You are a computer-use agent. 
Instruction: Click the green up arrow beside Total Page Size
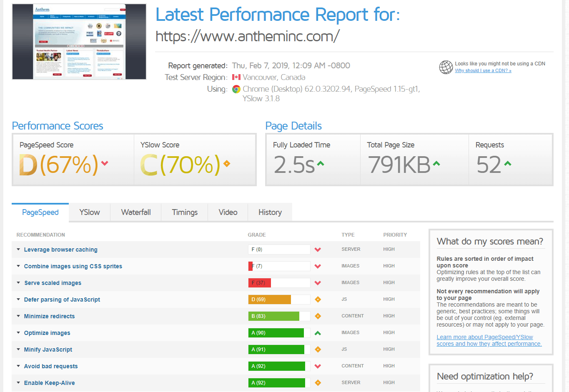pos(436,163)
